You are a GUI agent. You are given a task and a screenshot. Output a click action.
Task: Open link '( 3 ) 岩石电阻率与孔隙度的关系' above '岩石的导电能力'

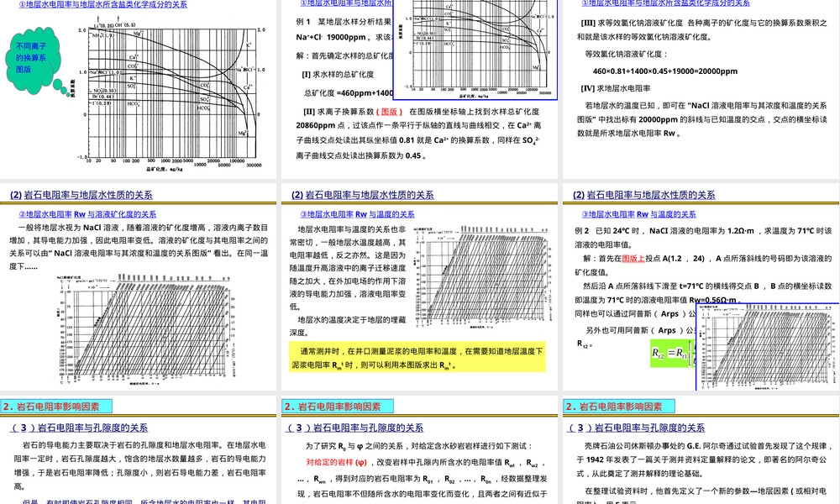tap(79, 428)
